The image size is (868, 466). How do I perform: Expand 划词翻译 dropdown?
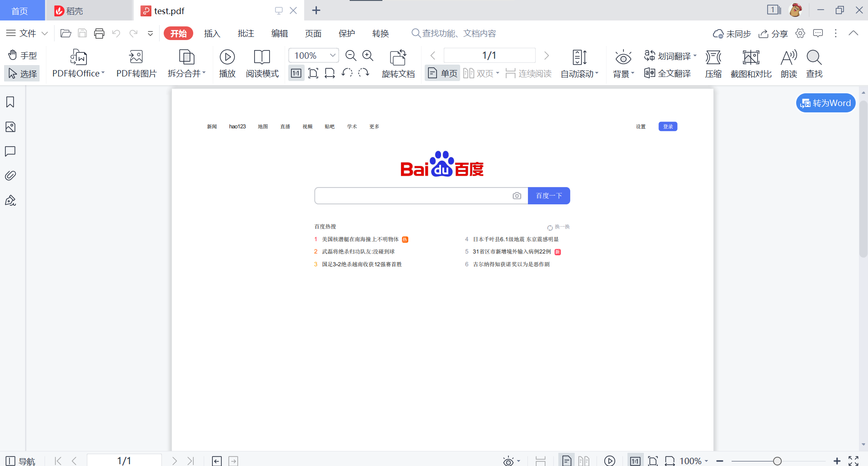point(695,56)
